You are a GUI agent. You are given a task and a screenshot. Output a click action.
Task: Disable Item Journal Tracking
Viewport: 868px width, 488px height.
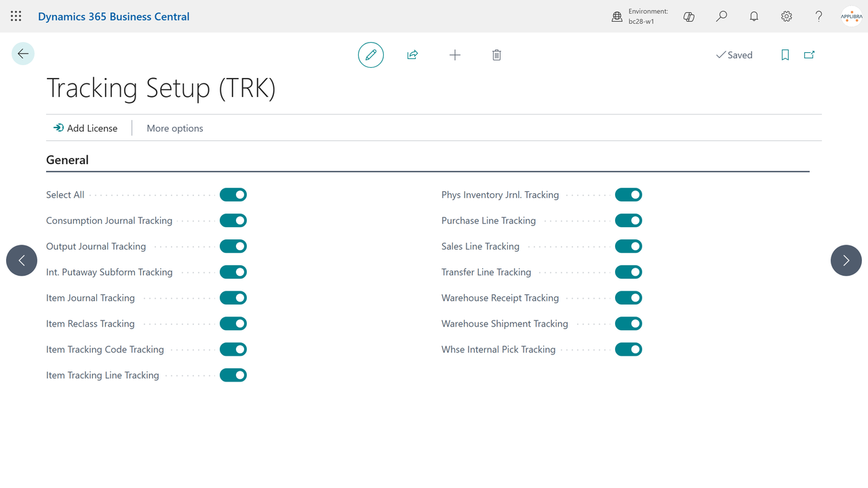[x=233, y=298]
